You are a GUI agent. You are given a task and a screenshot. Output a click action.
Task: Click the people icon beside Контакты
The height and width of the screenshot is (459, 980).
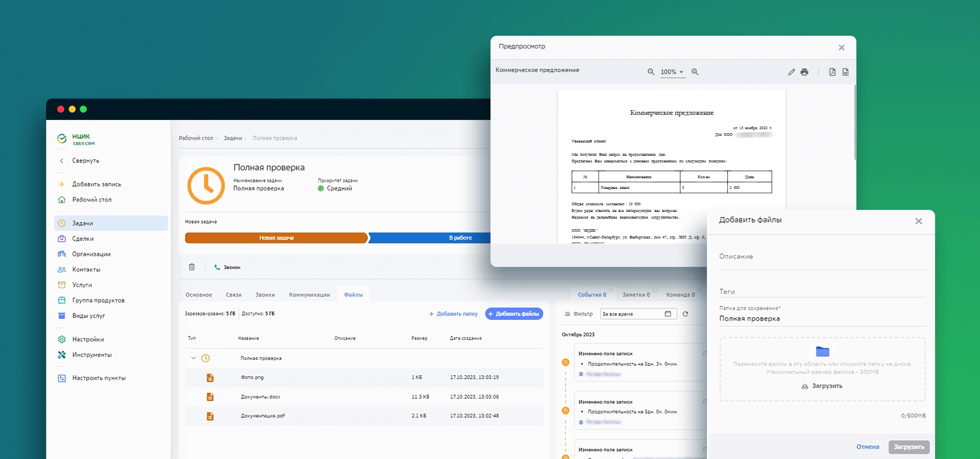point(62,270)
